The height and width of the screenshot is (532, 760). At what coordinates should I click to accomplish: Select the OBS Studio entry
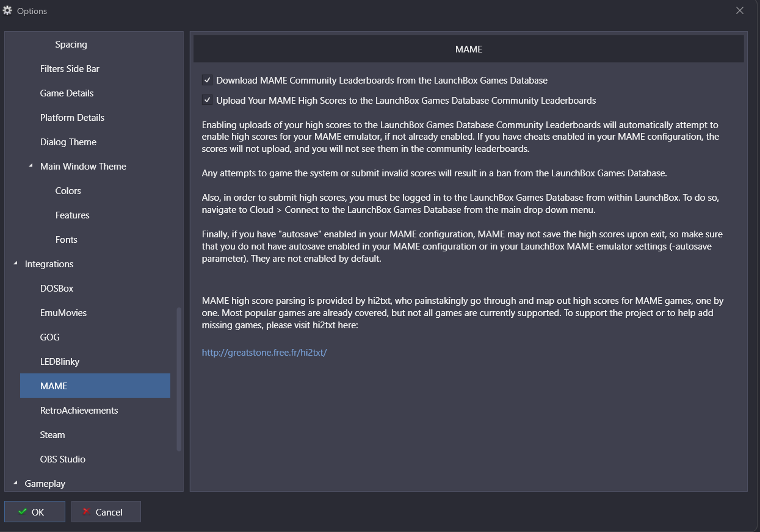point(62,459)
